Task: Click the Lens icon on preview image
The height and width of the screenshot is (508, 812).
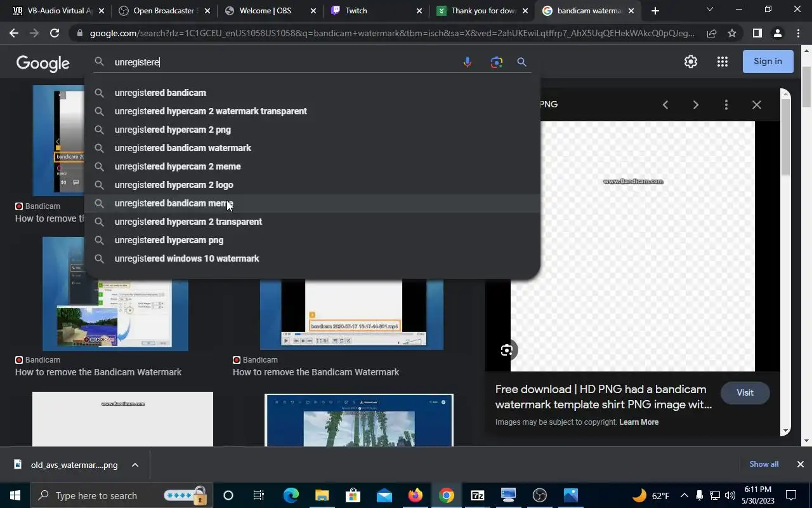Action: 506,351
